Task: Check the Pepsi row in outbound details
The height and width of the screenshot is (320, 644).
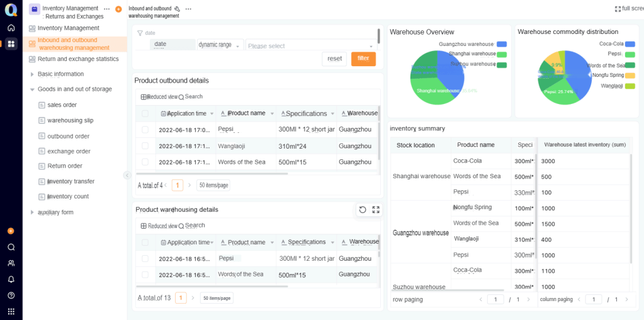Action: pos(145,130)
